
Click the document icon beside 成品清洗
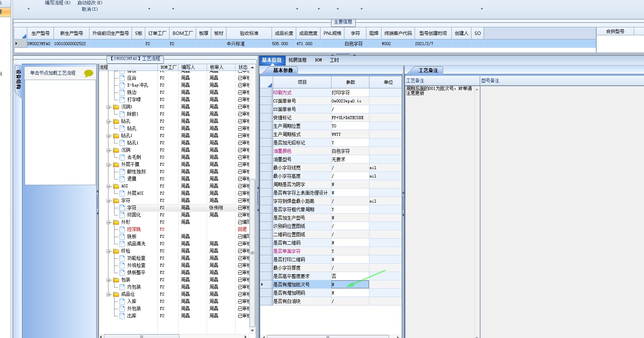tap(122, 244)
